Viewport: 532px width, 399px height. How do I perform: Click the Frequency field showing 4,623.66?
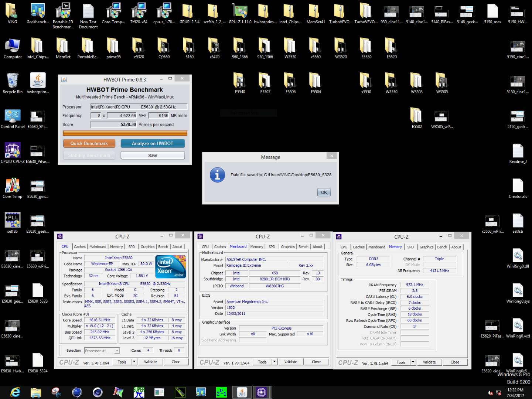click(122, 116)
